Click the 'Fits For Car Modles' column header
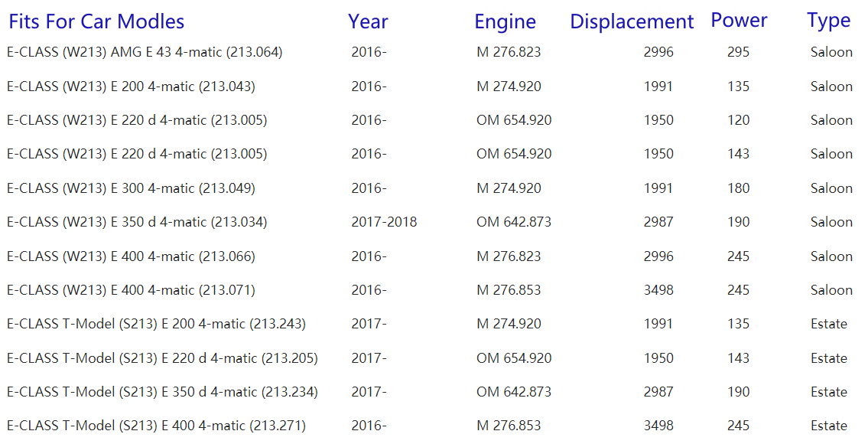Viewport: 868px width, 444px height. [x=96, y=21]
